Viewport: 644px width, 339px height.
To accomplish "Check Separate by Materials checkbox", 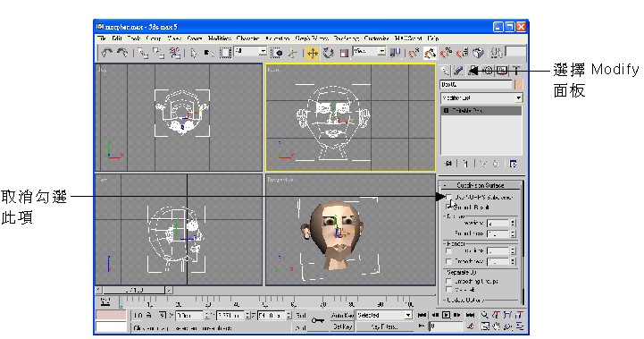I will 448,290.
